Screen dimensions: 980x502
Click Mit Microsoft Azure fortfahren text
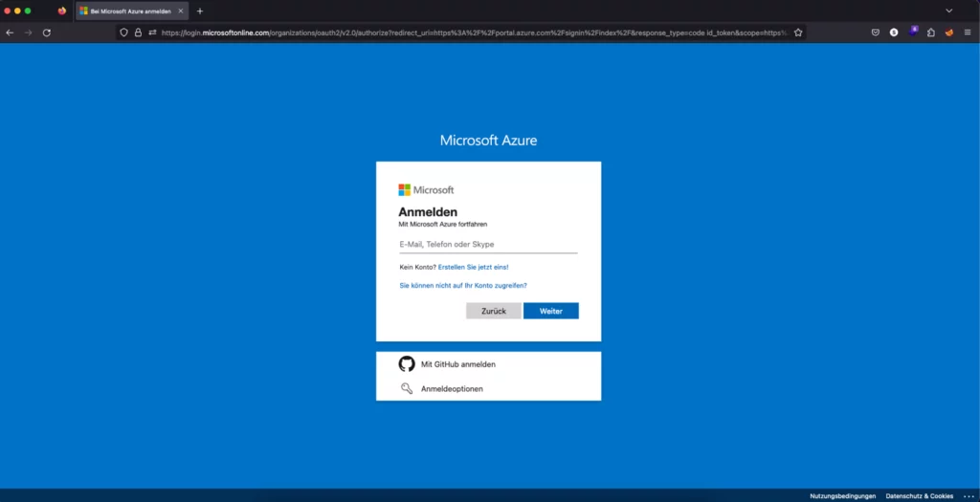[443, 224]
